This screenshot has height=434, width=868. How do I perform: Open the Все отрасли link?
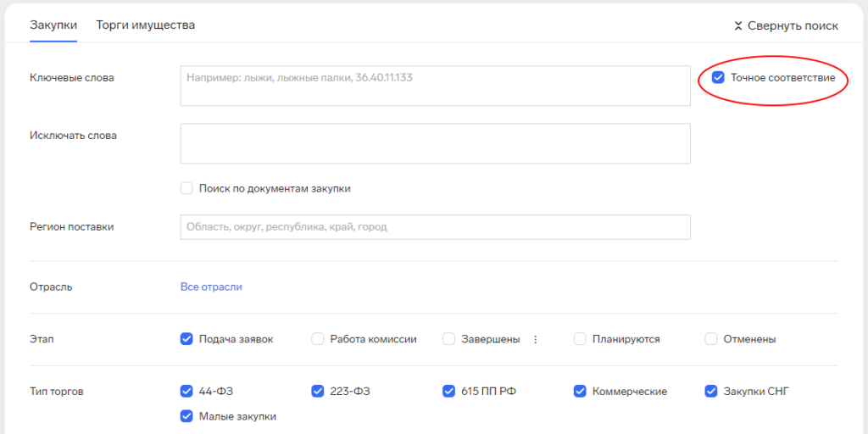[x=211, y=287]
